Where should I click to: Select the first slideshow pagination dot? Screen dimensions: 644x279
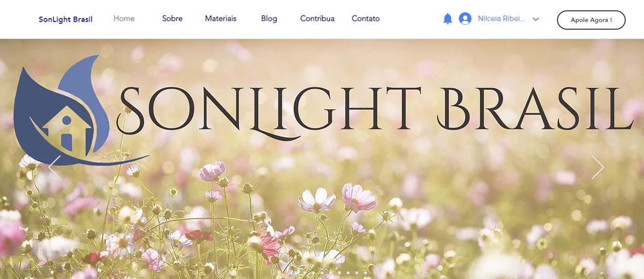pos(304,273)
